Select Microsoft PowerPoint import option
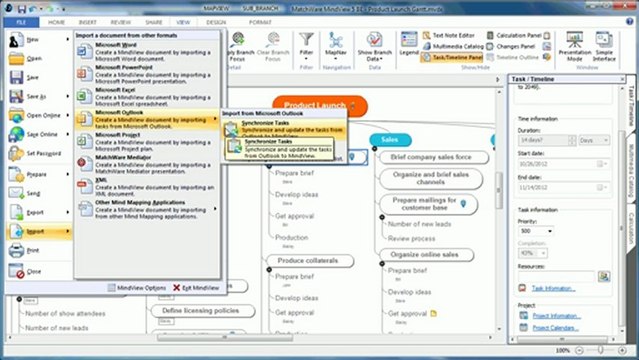Screen dimensions: 639x360 point(147,74)
